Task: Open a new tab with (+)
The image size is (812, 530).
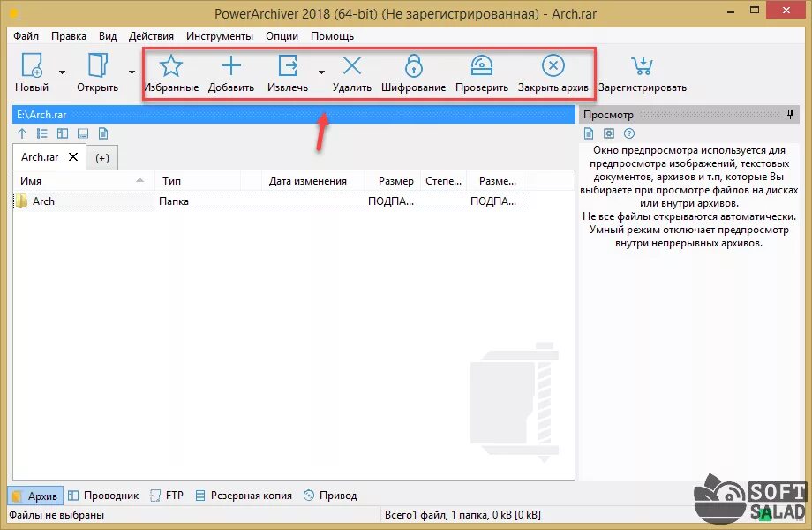Action: (102, 158)
